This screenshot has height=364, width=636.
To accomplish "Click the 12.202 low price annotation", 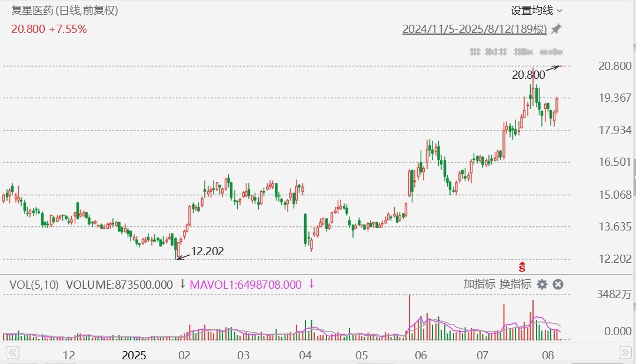I will tap(207, 251).
